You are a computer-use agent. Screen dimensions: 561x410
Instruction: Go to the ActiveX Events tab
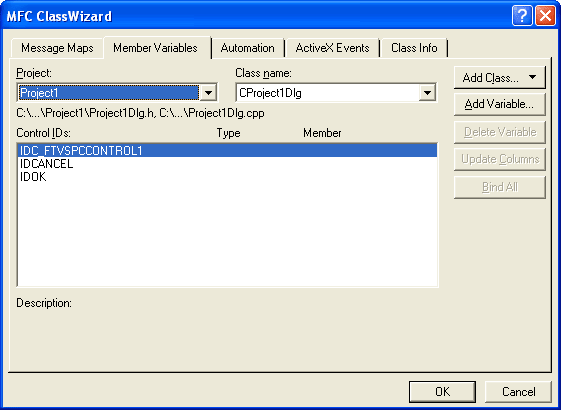(332, 48)
